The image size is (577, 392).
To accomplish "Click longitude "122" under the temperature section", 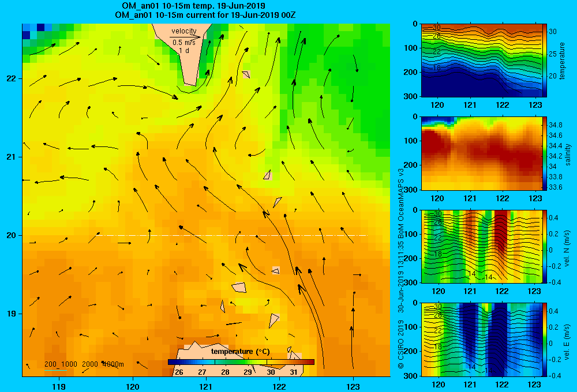I will [x=503, y=105].
